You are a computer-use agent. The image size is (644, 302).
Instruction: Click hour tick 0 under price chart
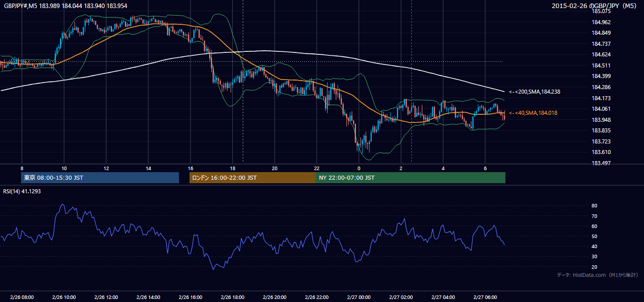point(359,168)
